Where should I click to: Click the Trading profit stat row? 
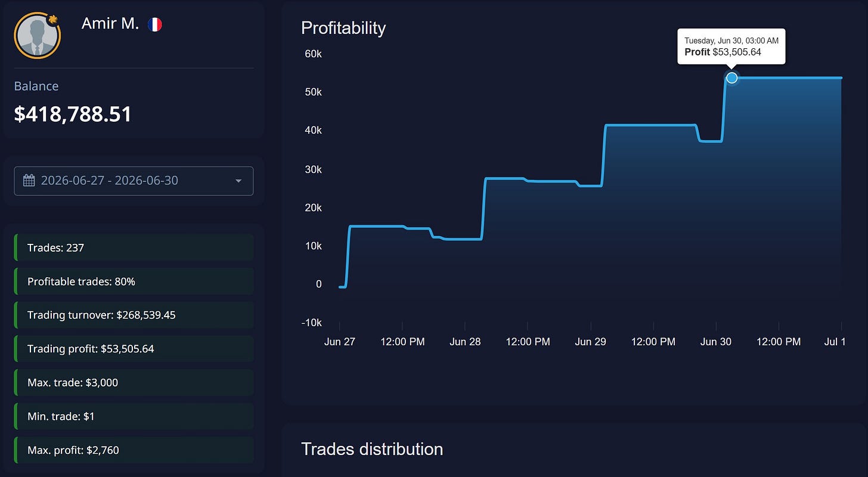point(134,349)
